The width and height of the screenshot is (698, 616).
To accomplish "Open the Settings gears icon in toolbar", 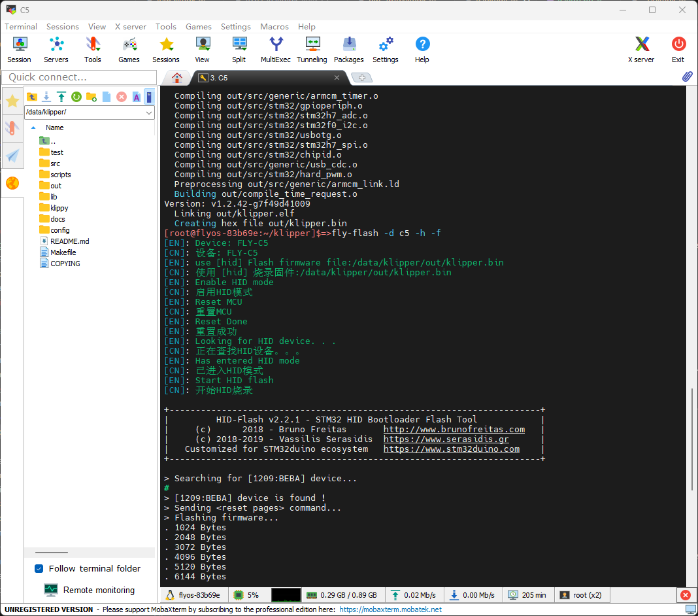I will (x=386, y=50).
